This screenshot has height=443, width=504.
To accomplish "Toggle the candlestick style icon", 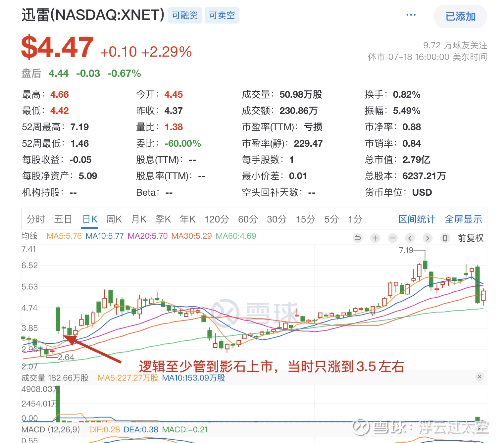I will point(445,238).
